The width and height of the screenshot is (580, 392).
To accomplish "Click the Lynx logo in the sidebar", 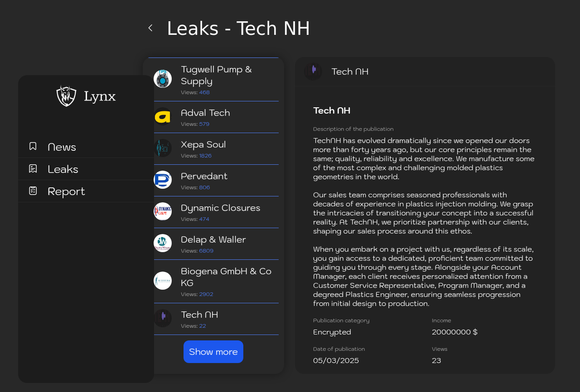I will click(x=67, y=96).
